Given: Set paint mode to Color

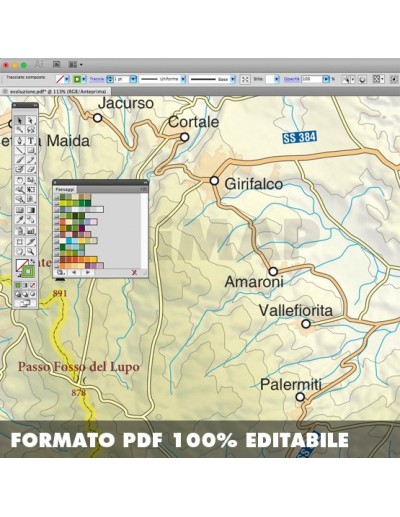Looking at the screenshot, I should click(x=18, y=285).
